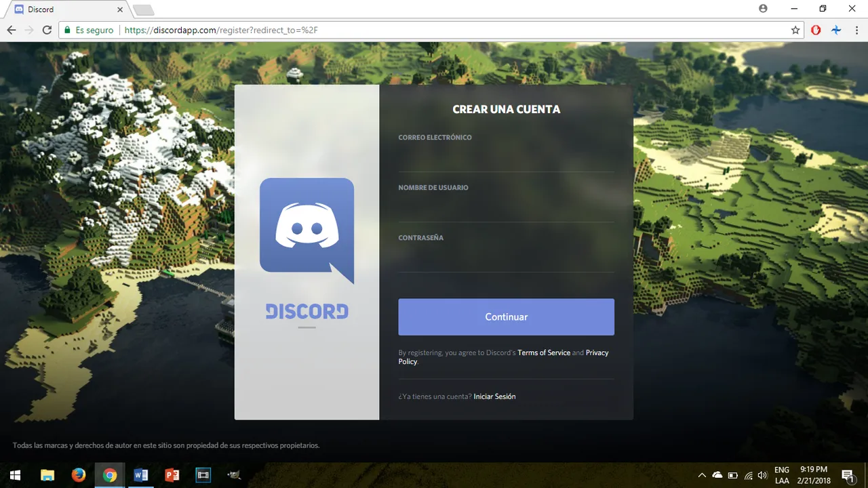
Task: Click the browser forward arrow
Action: [x=29, y=30]
